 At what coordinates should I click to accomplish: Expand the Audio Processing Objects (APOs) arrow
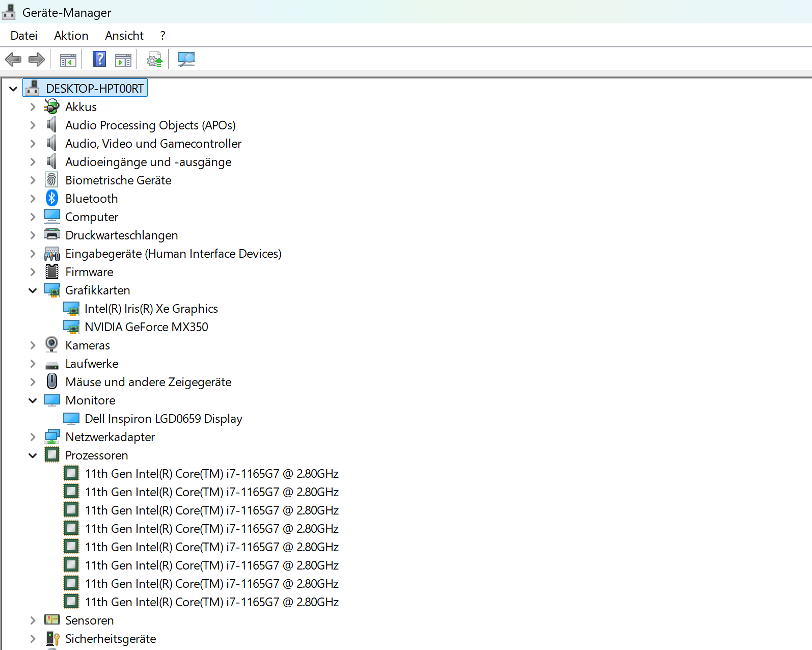point(33,125)
